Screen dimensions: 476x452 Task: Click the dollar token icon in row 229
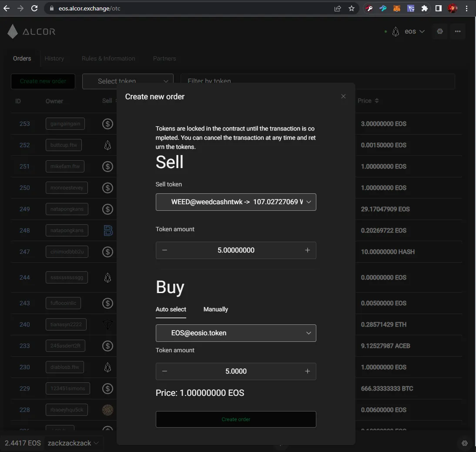107,388
